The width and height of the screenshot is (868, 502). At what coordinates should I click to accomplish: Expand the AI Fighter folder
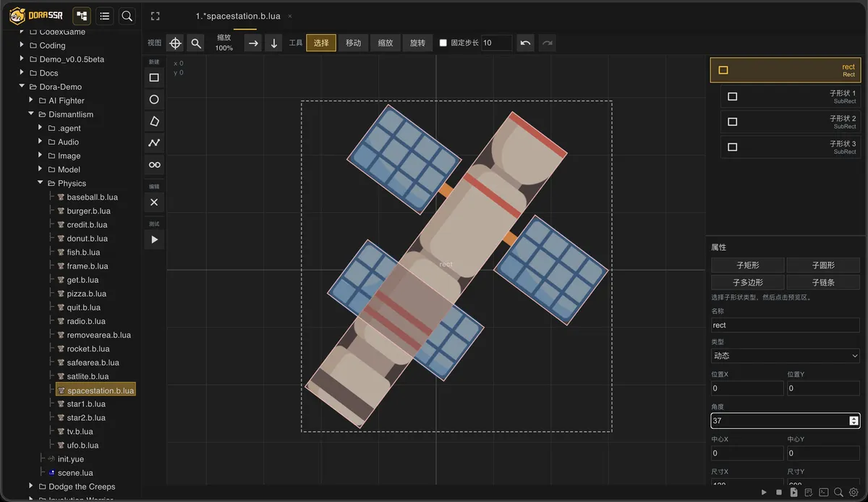tap(31, 101)
